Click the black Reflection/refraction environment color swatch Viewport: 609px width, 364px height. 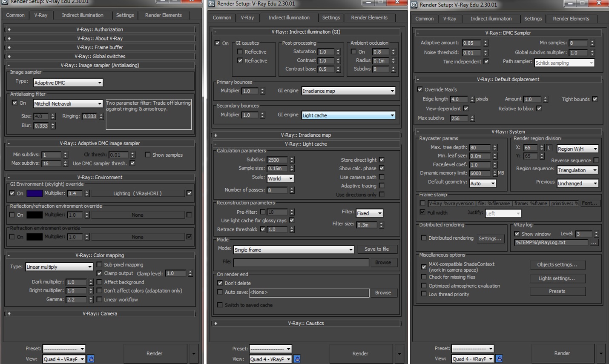(x=34, y=215)
